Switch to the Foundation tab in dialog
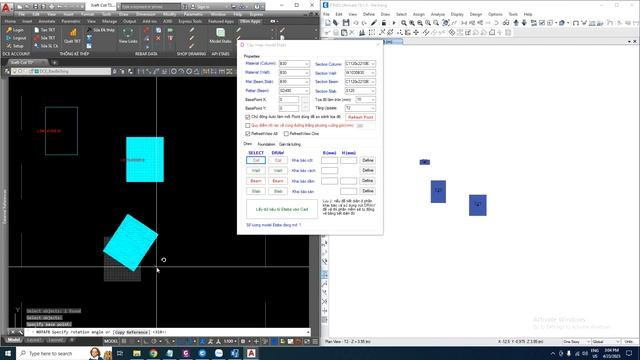 266,144
